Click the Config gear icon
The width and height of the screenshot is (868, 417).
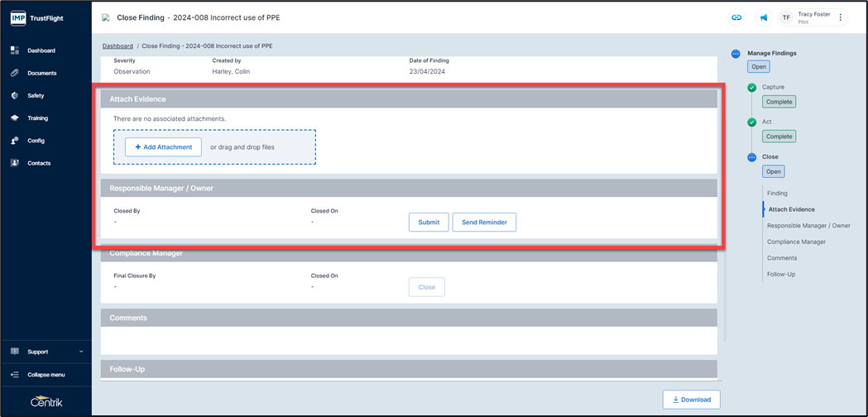[15, 141]
